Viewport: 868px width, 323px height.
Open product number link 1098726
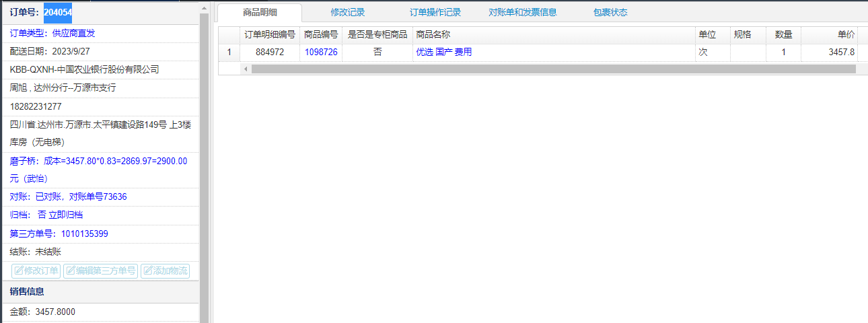(321, 52)
